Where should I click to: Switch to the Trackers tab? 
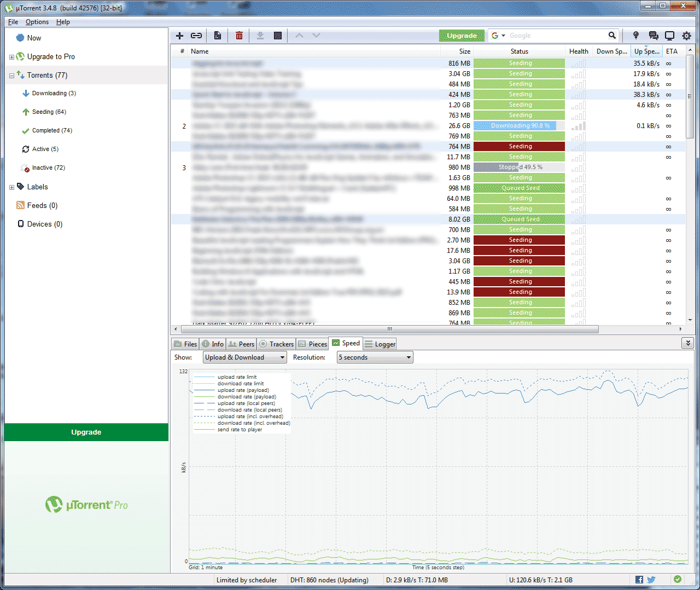click(x=276, y=344)
